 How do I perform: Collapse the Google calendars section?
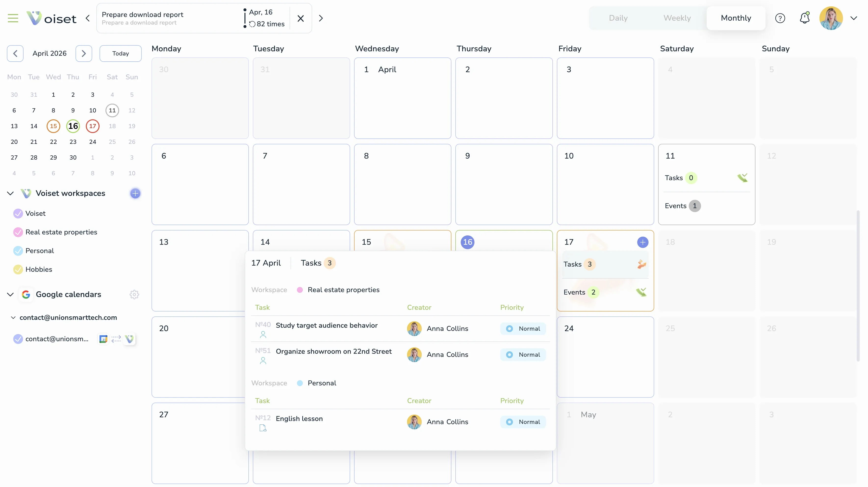pyautogui.click(x=10, y=294)
